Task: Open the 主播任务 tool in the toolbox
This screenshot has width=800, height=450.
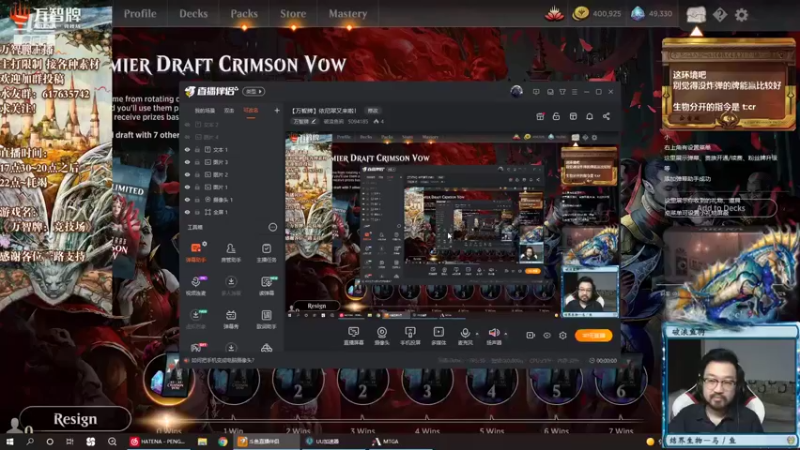Action: coord(266,252)
